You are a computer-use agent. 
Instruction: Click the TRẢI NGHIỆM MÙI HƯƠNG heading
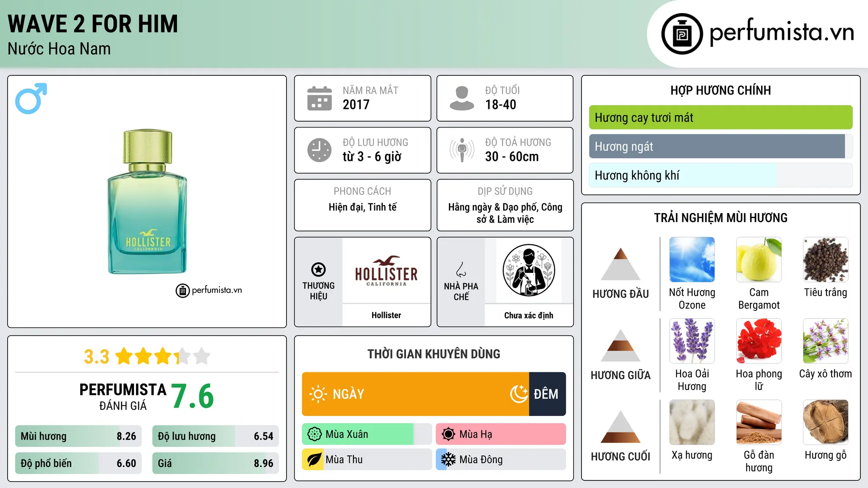click(721, 218)
